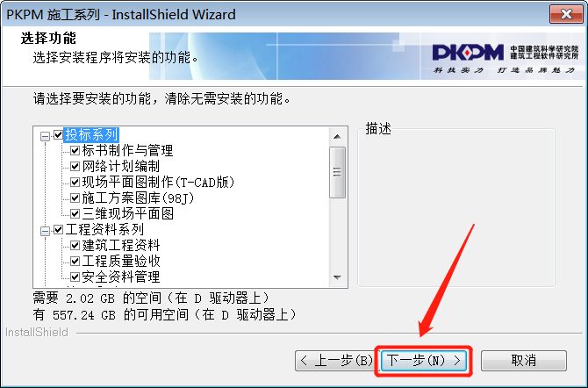Click the feature list scrollbar thumb
The height and width of the screenshot is (388, 588).
tap(337, 172)
